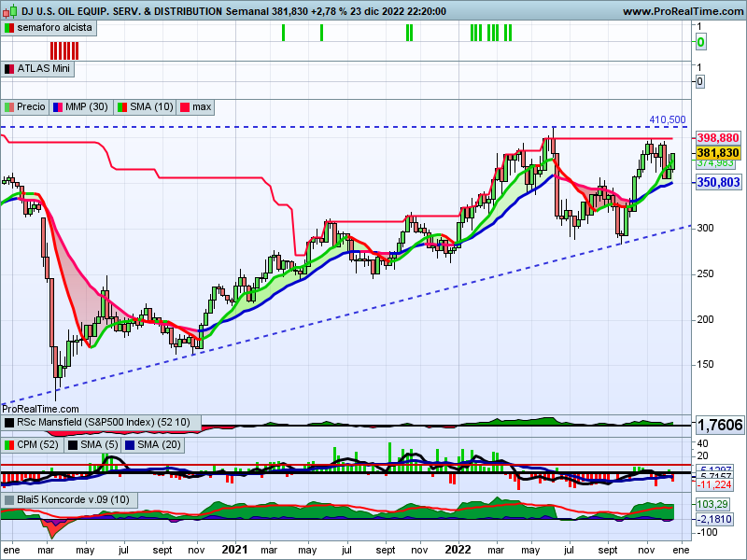Image resolution: width=747 pixels, height=560 pixels.
Task: Select the SMA (20) indicator label
Action: pyautogui.click(x=159, y=444)
